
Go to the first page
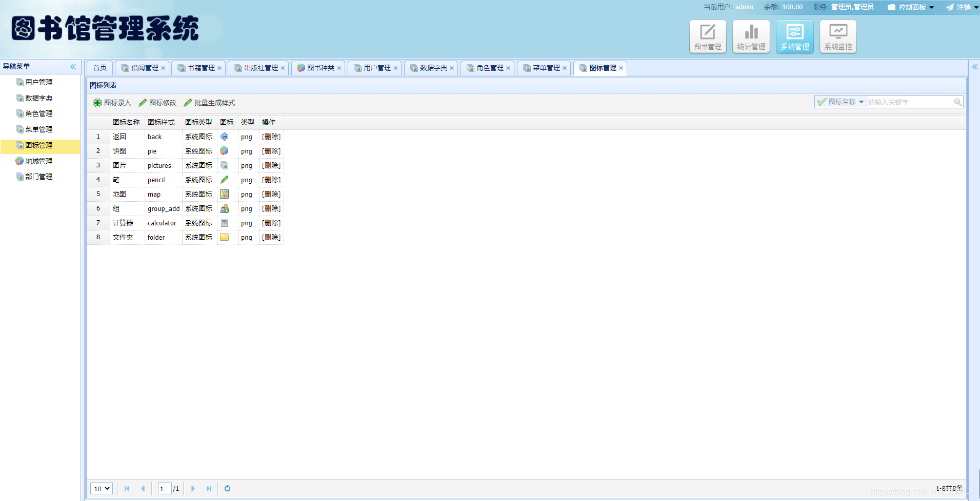tap(127, 489)
